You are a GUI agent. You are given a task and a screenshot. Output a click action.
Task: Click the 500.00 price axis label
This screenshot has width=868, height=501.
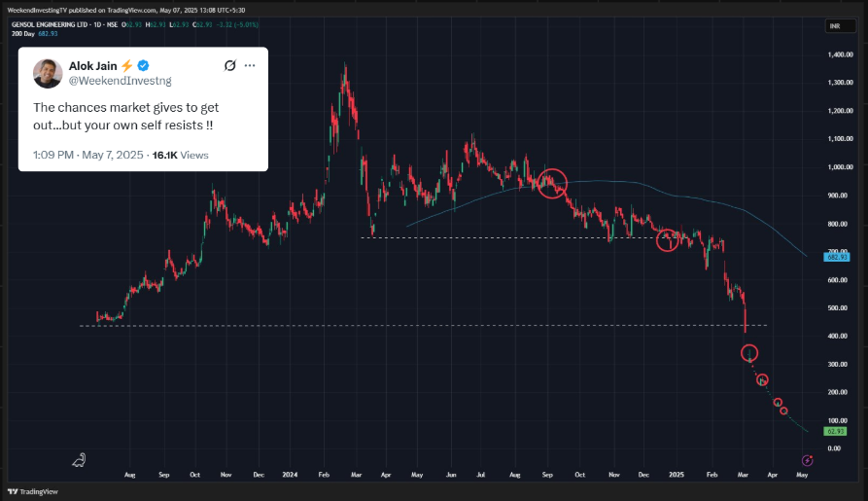(838, 307)
